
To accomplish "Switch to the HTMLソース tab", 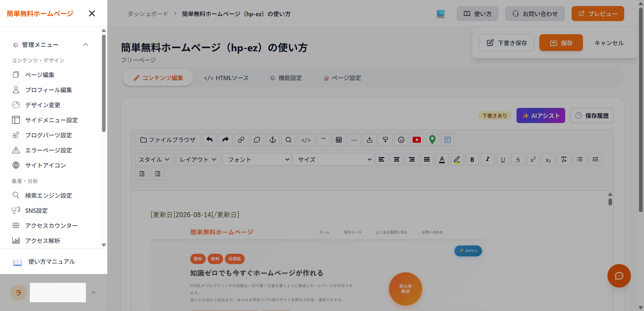I will [226, 78].
